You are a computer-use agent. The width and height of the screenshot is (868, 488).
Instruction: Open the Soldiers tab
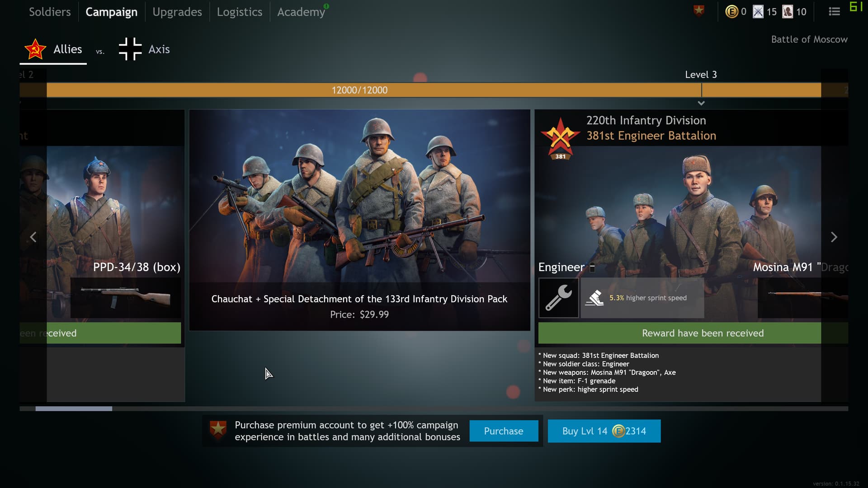click(x=50, y=12)
